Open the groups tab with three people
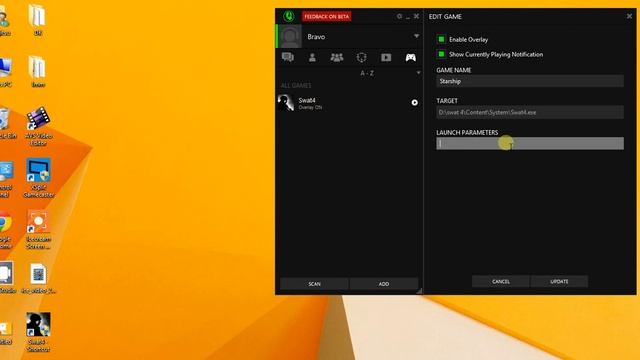This screenshot has height=360, width=640. click(337, 58)
